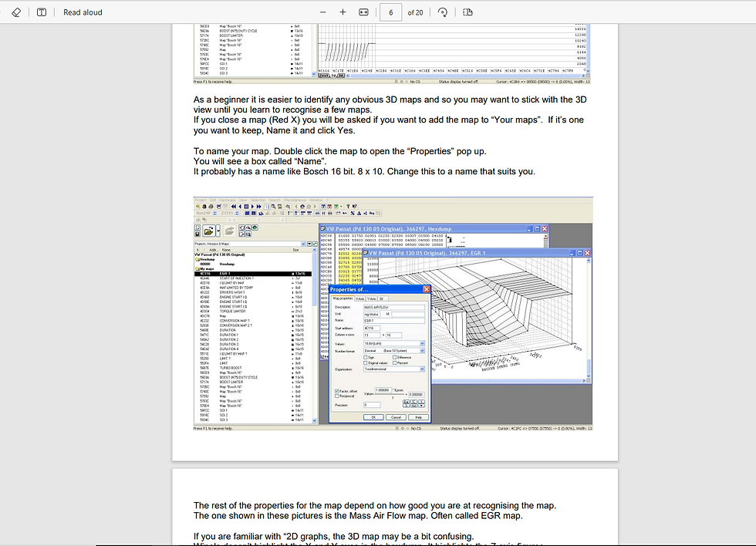The height and width of the screenshot is (546, 756).
Task: Select the highlighted EGR 1 row in map list
Action: pos(253,274)
